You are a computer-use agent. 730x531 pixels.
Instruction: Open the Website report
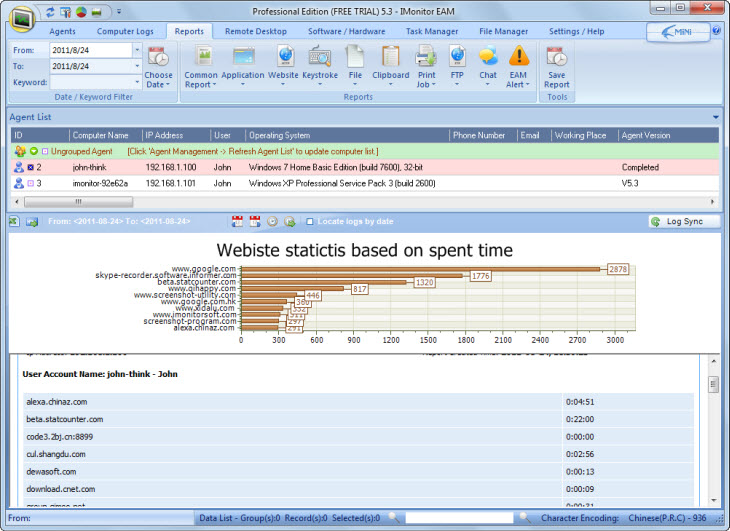pos(283,62)
